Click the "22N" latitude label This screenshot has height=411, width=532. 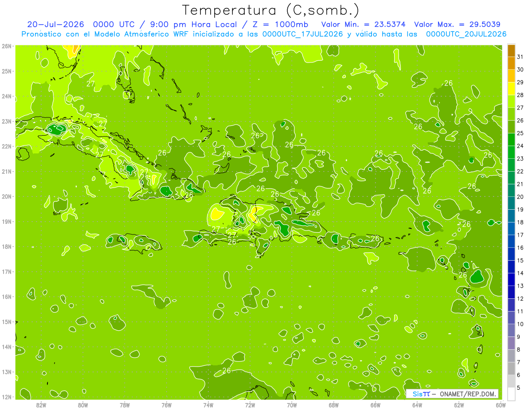point(7,146)
